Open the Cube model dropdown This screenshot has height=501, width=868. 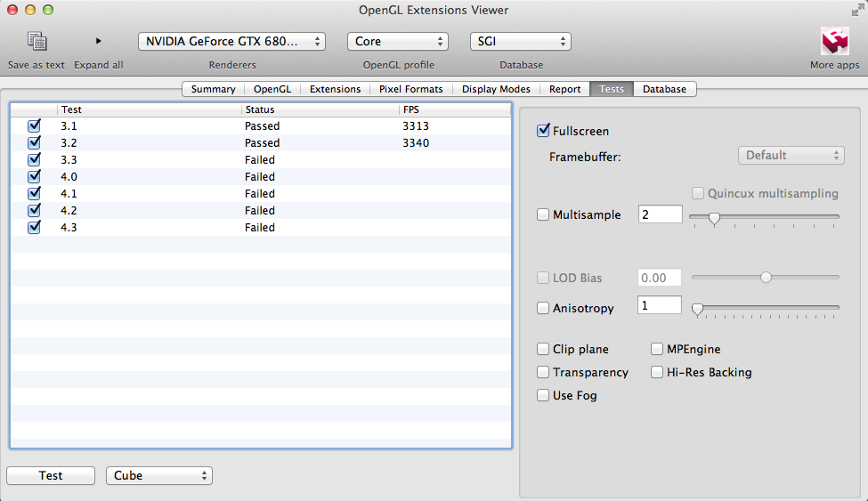point(158,475)
